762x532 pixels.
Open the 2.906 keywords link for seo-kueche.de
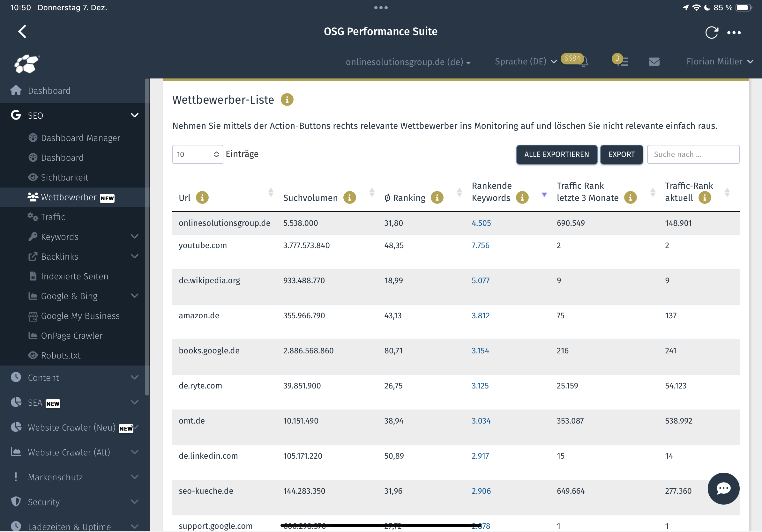[481, 491]
